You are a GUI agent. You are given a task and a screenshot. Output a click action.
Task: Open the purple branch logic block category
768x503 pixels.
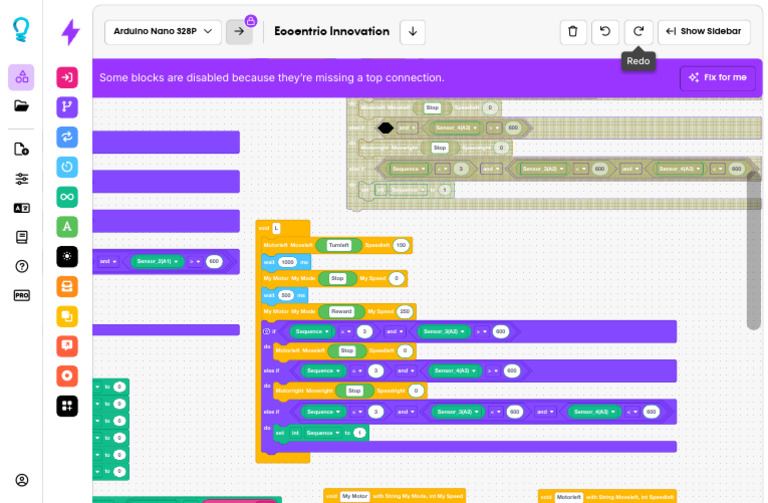(x=67, y=107)
